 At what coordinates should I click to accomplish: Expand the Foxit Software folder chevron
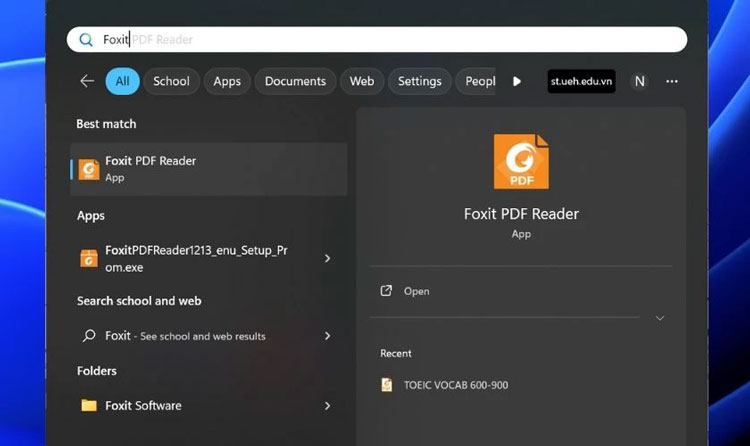[327, 406]
